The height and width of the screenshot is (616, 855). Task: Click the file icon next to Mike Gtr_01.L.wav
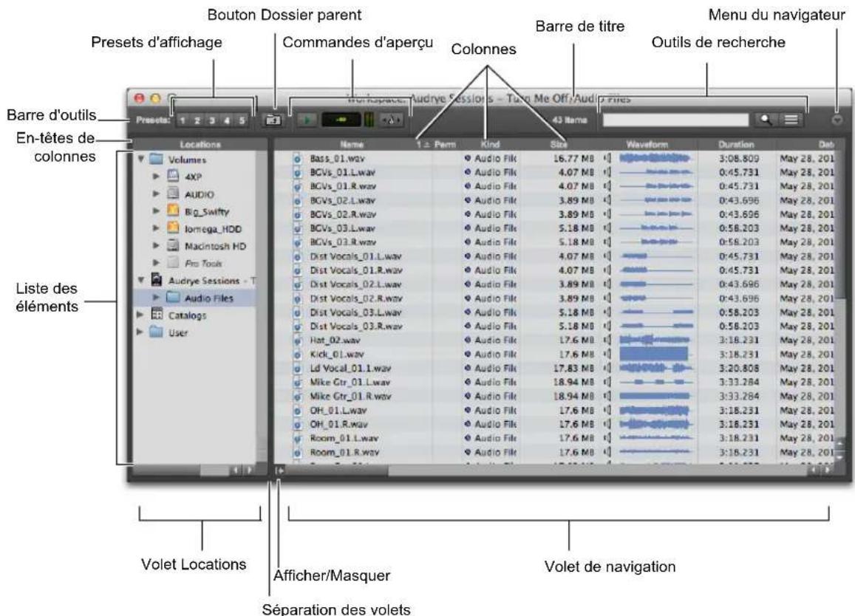point(297,382)
